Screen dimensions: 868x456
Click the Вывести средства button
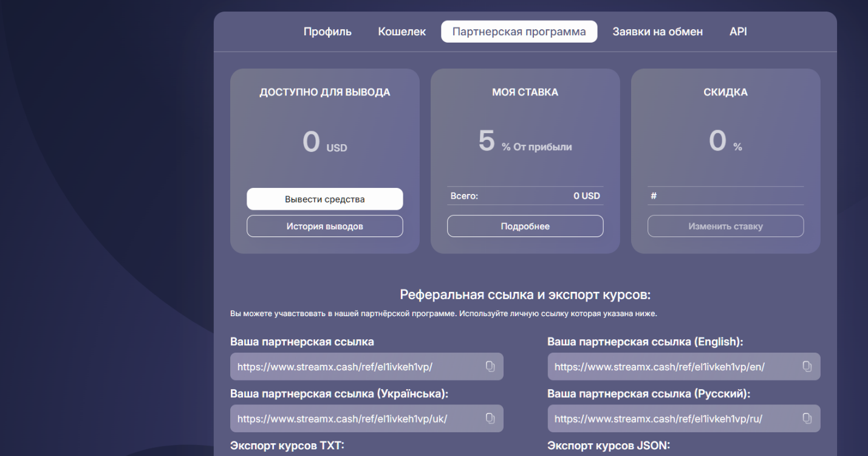pyautogui.click(x=324, y=199)
